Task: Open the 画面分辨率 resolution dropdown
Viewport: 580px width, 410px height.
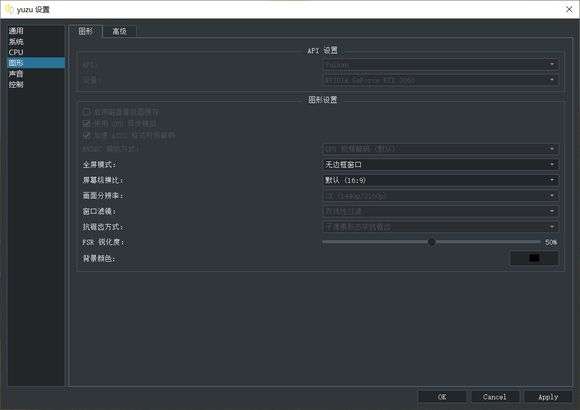Action: pyautogui.click(x=440, y=196)
